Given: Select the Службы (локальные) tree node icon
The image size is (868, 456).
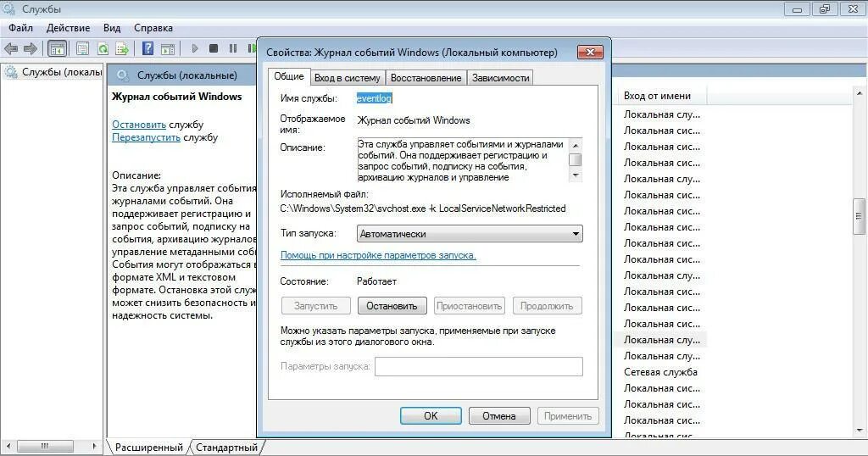Looking at the screenshot, I should point(10,72).
